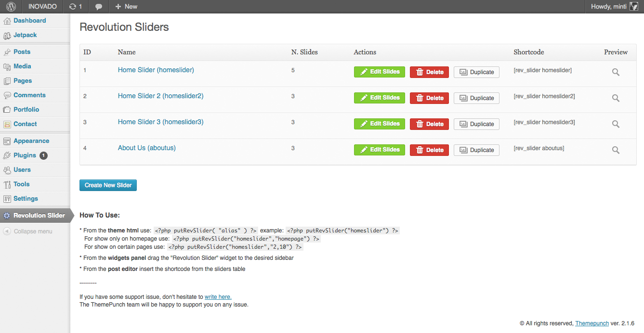The image size is (644, 333).
Task: Duplicate the Home Slider 3
Action: tap(476, 124)
